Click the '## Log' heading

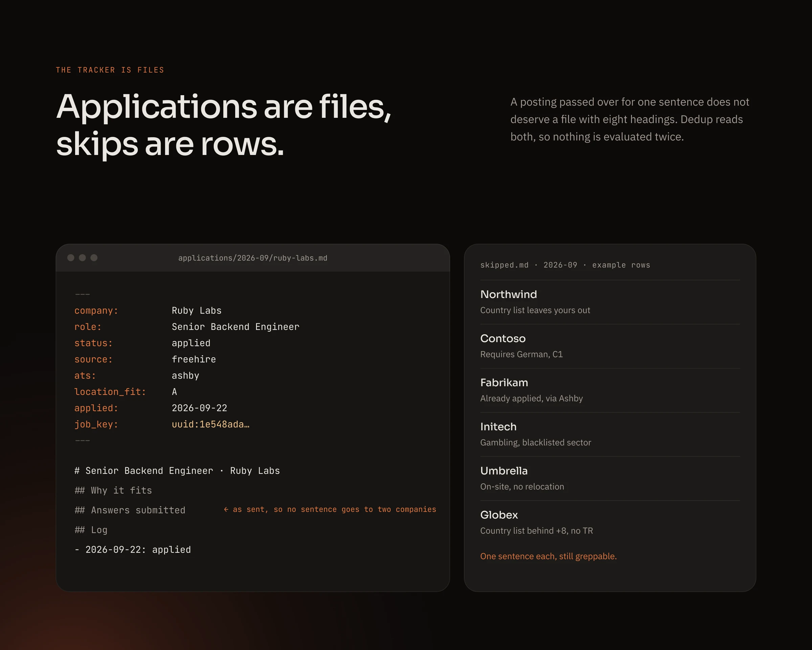(x=91, y=530)
